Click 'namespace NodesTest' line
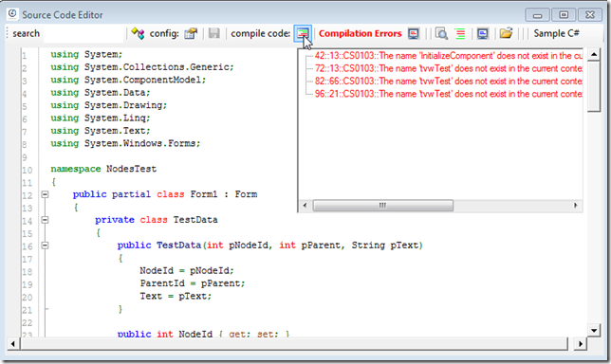 tap(103, 169)
